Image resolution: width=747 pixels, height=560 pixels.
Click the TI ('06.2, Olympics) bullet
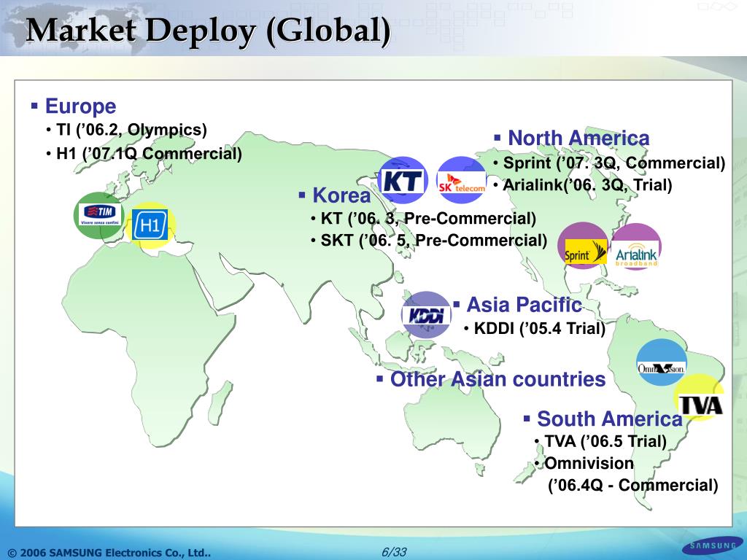(x=131, y=130)
